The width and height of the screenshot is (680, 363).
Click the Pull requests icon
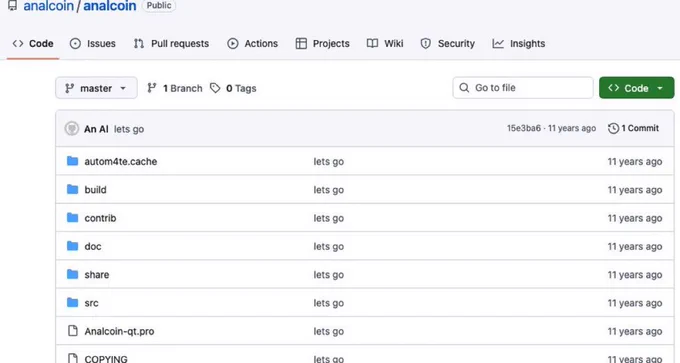(x=139, y=44)
